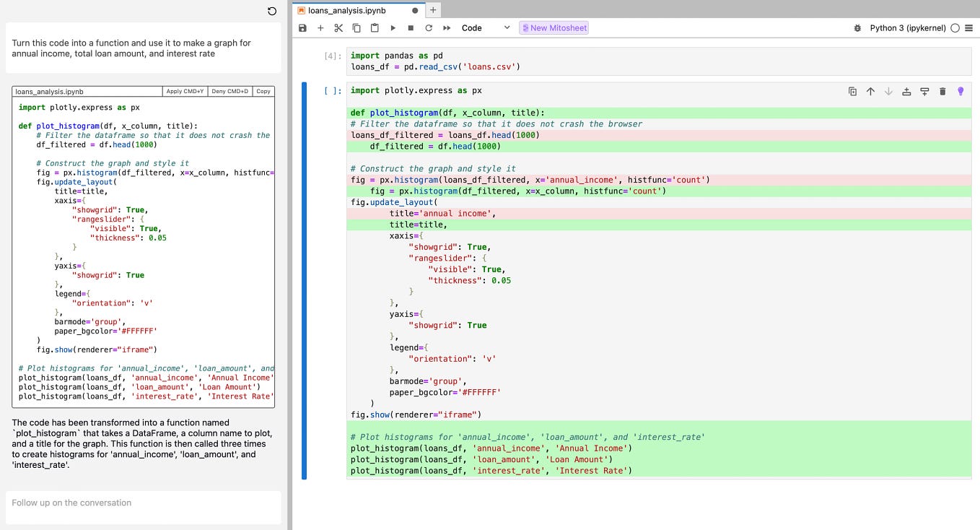Screen dimensions: 980x530
Task: Click the pd.read_csv('loans.csv') line
Action: 435,66
